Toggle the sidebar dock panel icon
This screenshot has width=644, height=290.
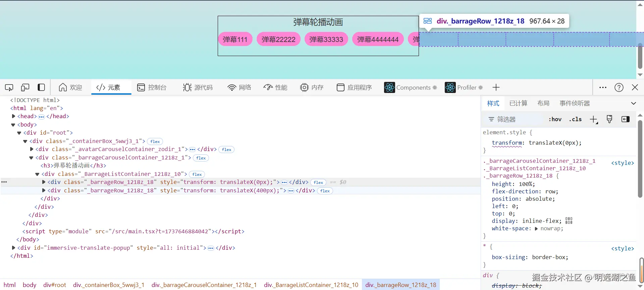click(x=41, y=88)
